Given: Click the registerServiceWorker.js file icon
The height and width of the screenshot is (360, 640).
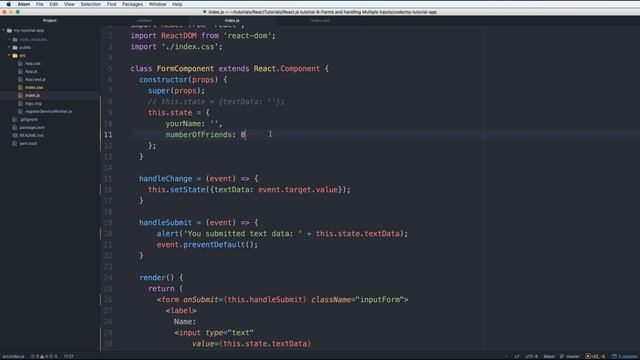Looking at the screenshot, I should (20, 111).
